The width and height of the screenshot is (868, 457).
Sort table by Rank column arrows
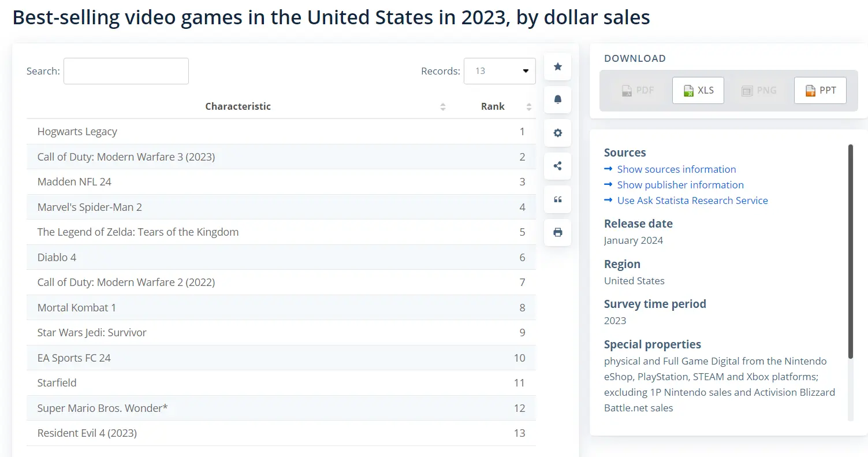point(529,107)
